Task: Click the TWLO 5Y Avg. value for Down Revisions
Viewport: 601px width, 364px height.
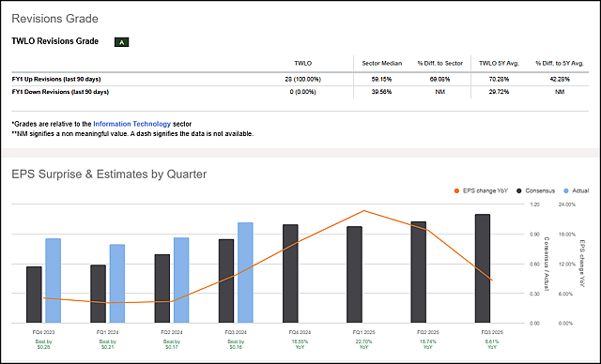Action: pyautogui.click(x=499, y=92)
